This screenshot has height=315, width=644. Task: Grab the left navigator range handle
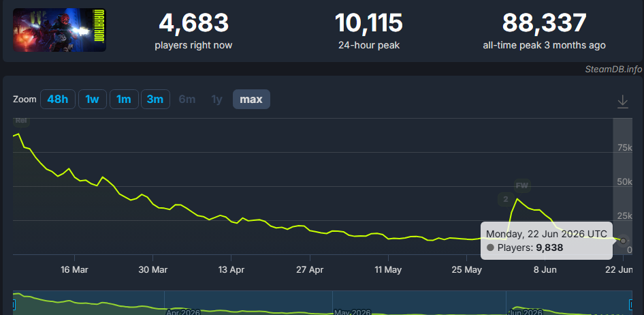pos(14,304)
